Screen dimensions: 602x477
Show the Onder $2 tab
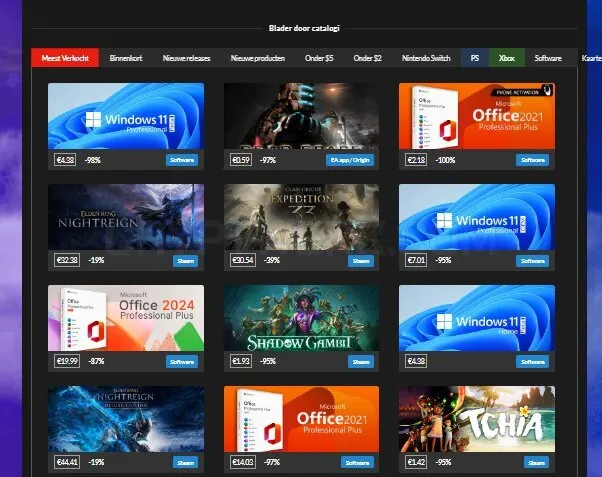pyautogui.click(x=367, y=58)
